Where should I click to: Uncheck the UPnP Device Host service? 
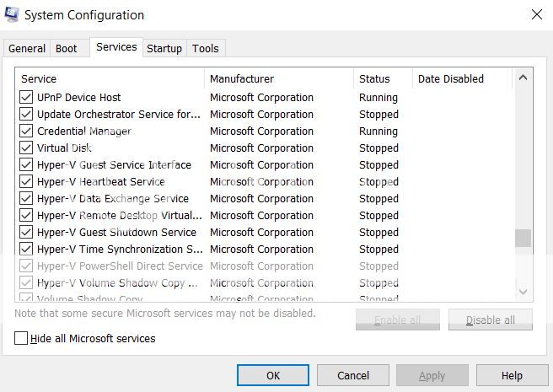[x=26, y=97]
